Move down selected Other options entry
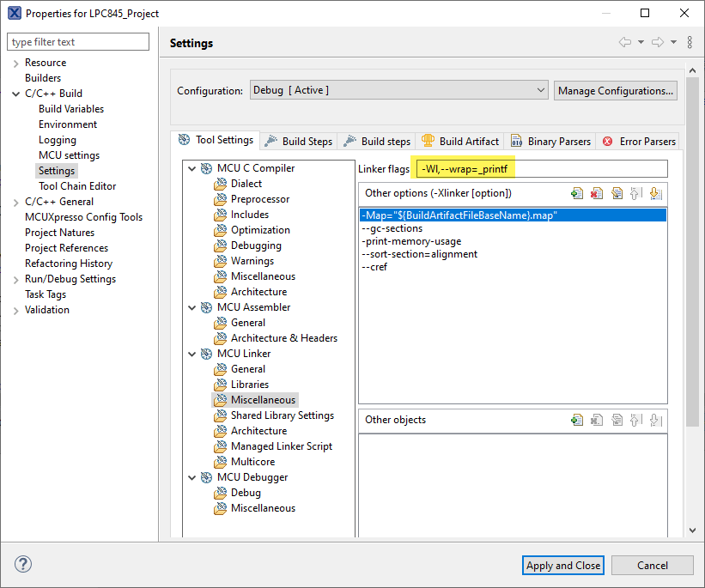The image size is (705, 588). click(x=655, y=194)
